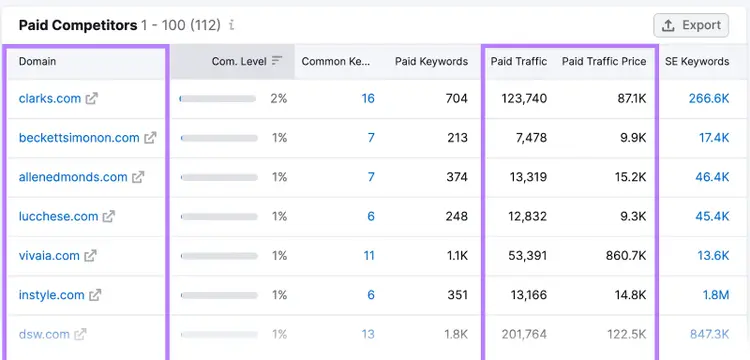This screenshot has width=750, height=360.
Task: Select paid keywords value 1.1K
Action: click(457, 255)
